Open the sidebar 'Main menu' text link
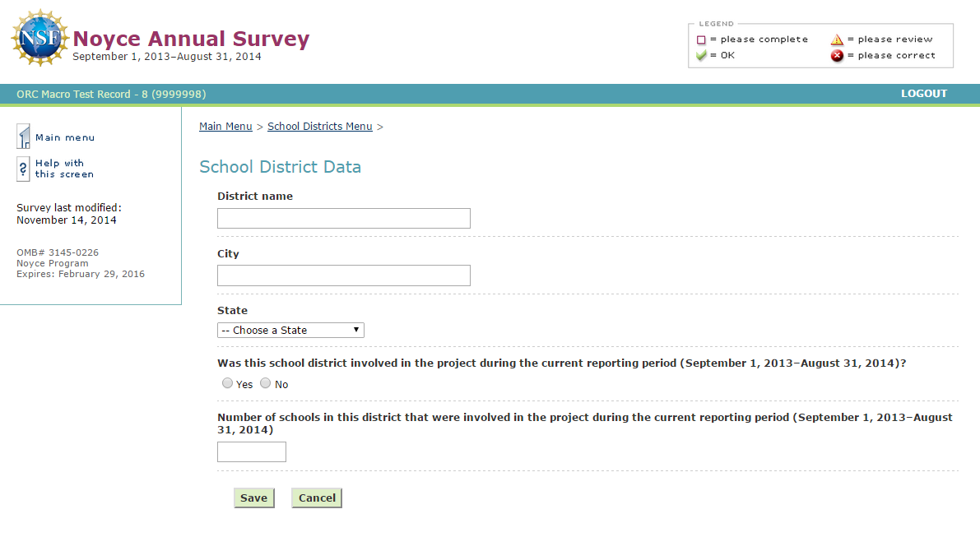The width and height of the screenshot is (980, 537). point(65,137)
